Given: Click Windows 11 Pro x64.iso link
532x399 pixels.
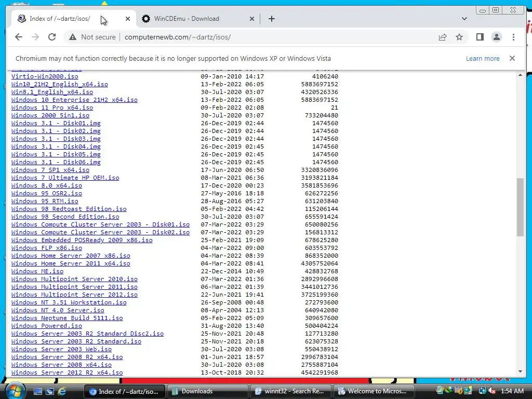Looking at the screenshot, I should (52, 108).
